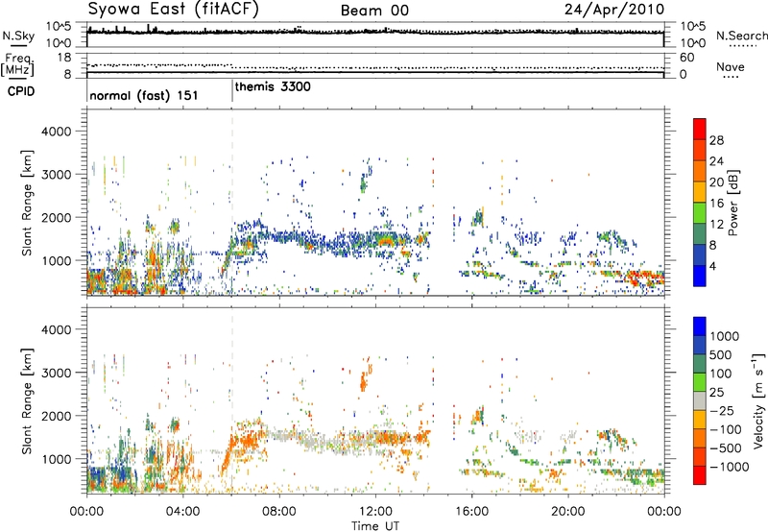768x532 pixels.
Task: Click the 16:00 time tick label
Action: [471, 512]
